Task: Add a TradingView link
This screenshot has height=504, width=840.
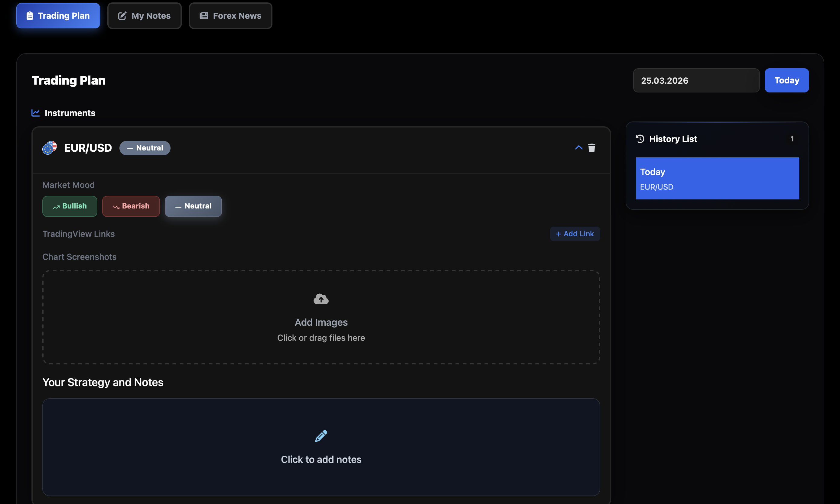Action: click(x=575, y=234)
